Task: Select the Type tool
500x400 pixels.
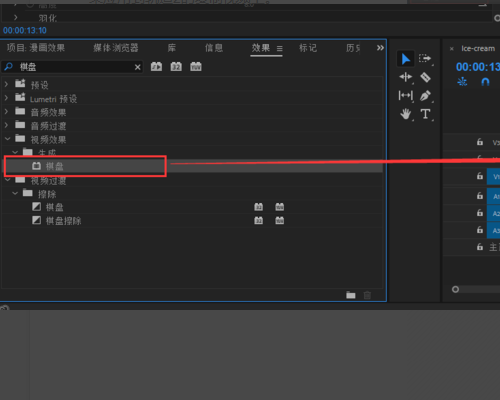Action: coord(425,114)
